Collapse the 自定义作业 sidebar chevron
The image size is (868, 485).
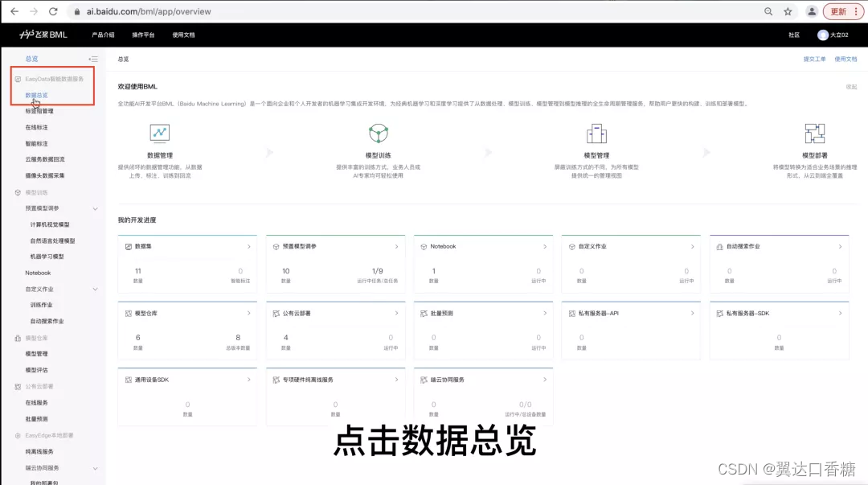(x=95, y=290)
